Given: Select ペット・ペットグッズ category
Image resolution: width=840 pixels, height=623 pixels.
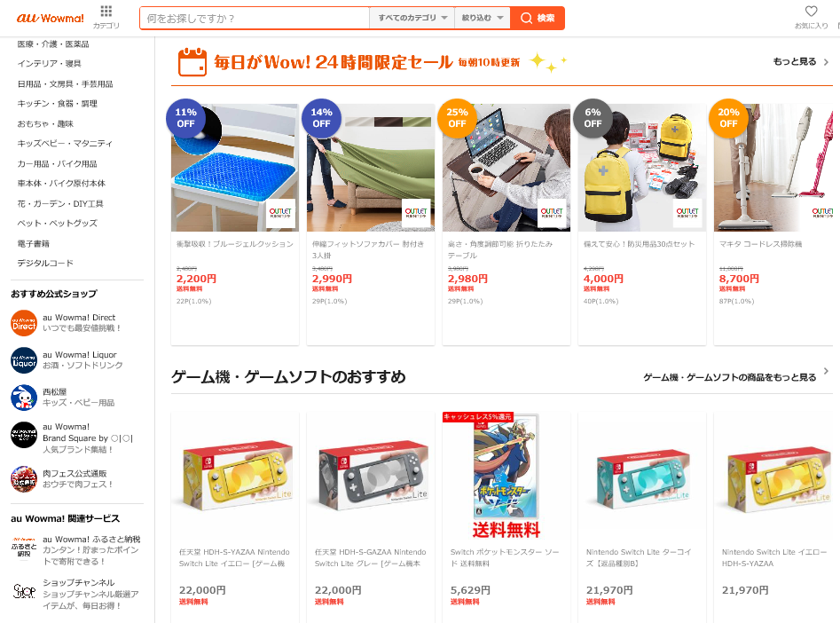Looking at the screenshot, I should (x=58, y=223).
